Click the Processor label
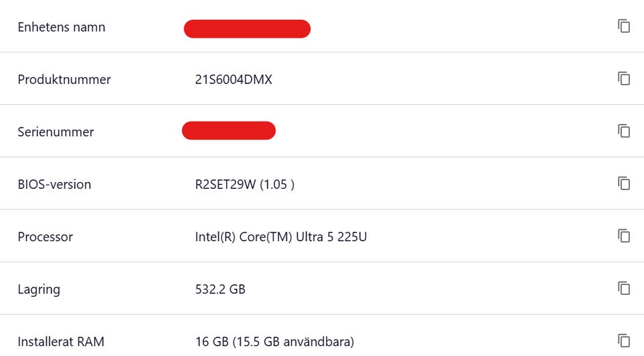Image resolution: width=644 pixels, height=356 pixels. pos(45,237)
